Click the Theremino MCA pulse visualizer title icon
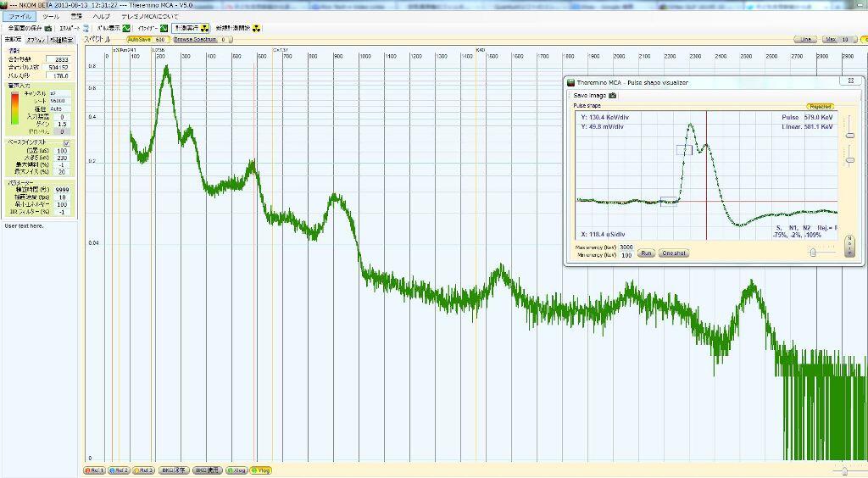 pos(570,82)
